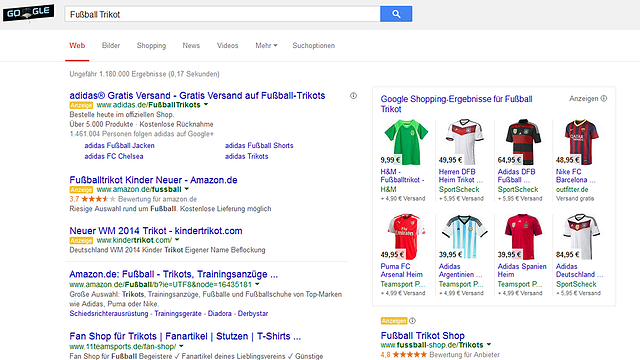Open the Trainingsgeräte sublink
The width and height of the screenshot is (640, 360).
178,313
